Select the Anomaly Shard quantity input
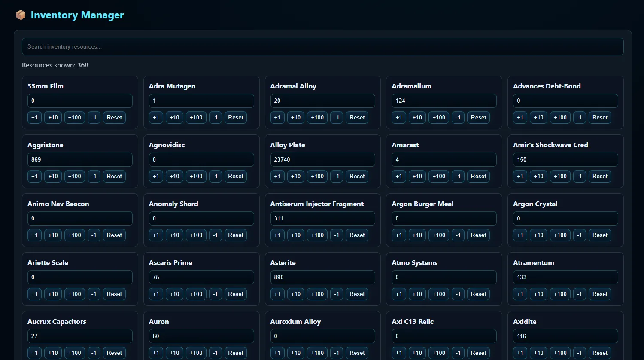The image size is (644, 360). point(201,218)
